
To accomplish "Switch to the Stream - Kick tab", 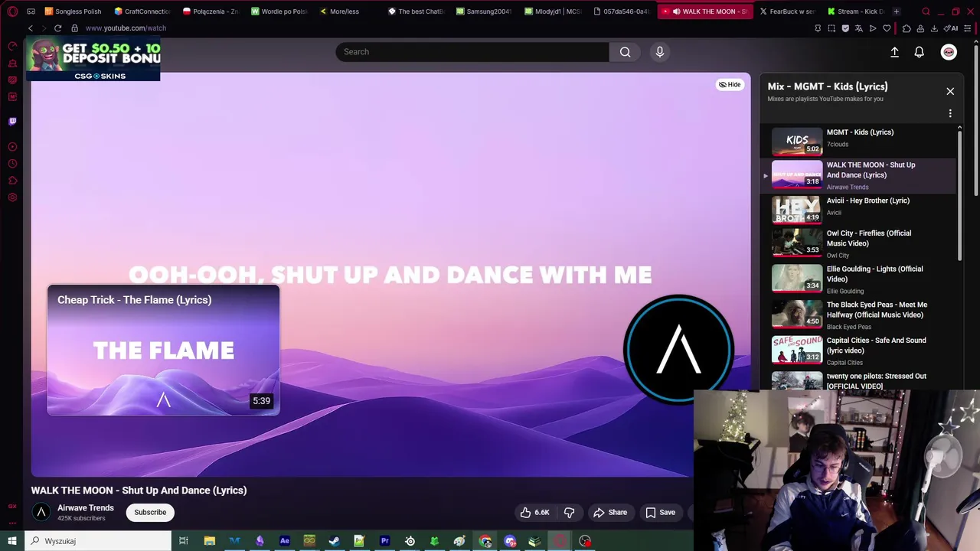I will [855, 11].
